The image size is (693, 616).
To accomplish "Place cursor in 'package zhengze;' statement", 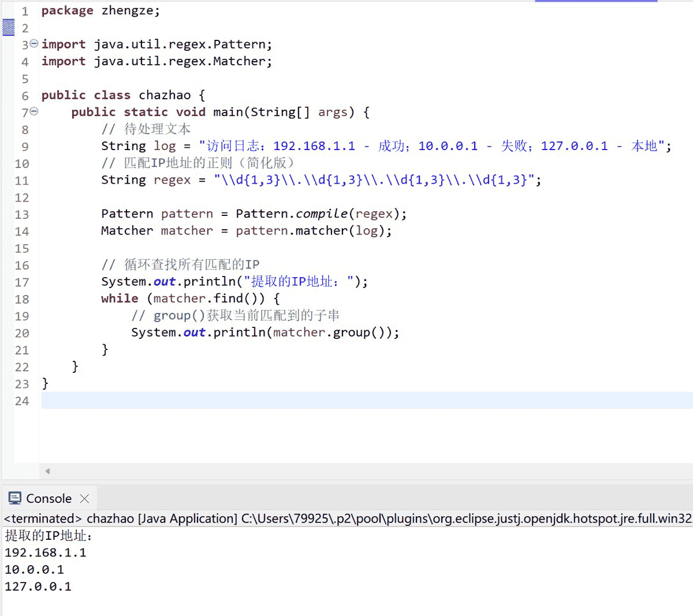I will [x=100, y=10].
